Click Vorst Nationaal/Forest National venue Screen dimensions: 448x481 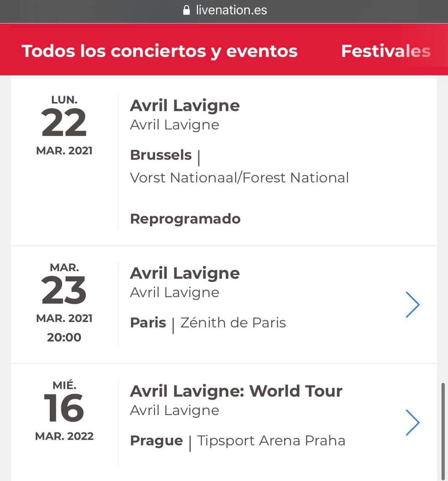(239, 177)
